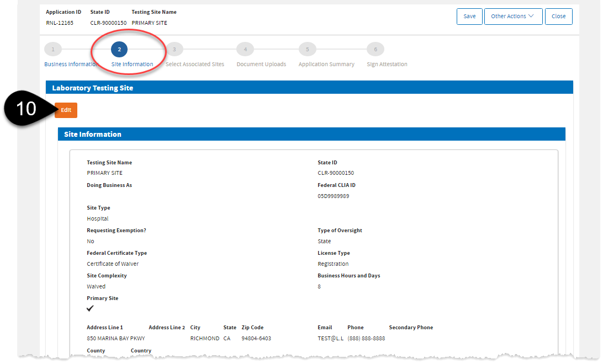The width and height of the screenshot is (603, 364).
Task: Open the Other Actions dropdown
Action: click(513, 17)
